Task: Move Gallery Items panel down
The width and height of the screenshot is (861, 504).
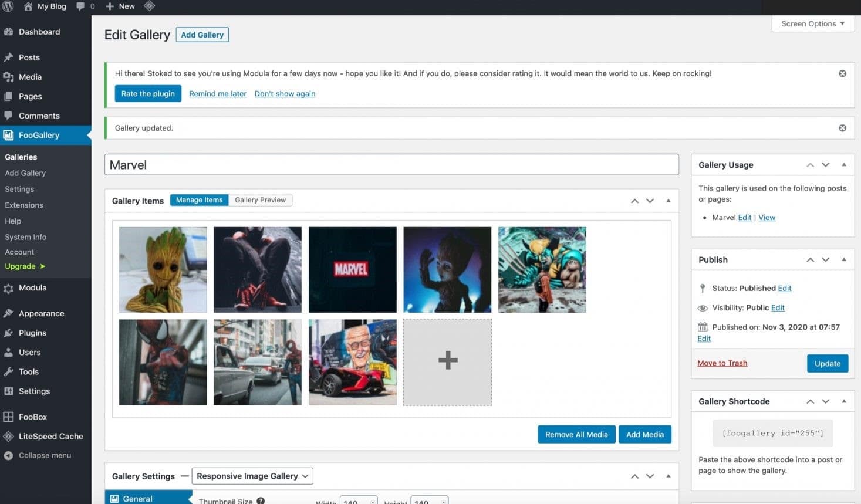Action: point(650,201)
